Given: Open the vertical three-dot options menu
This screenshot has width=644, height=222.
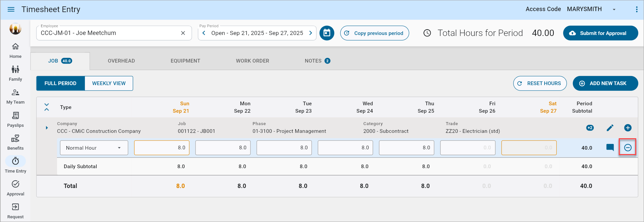Looking at the screenshot, I should click(637, 9).
